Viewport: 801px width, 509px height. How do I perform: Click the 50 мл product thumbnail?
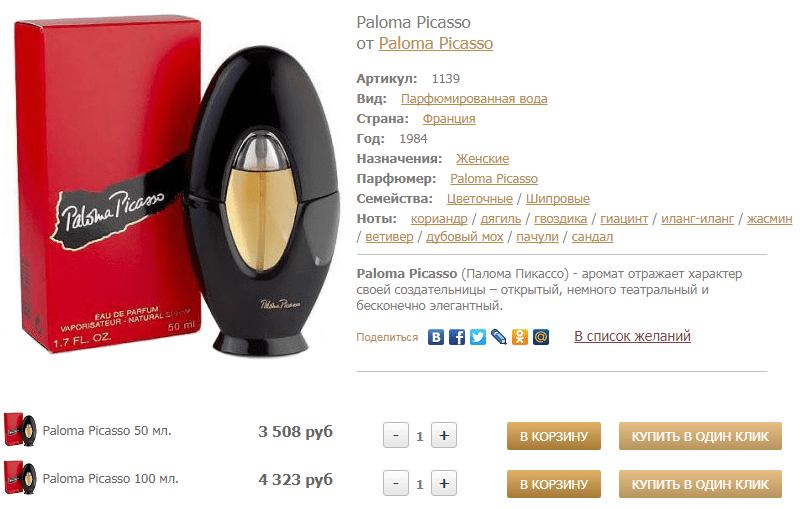coord(20,430)
